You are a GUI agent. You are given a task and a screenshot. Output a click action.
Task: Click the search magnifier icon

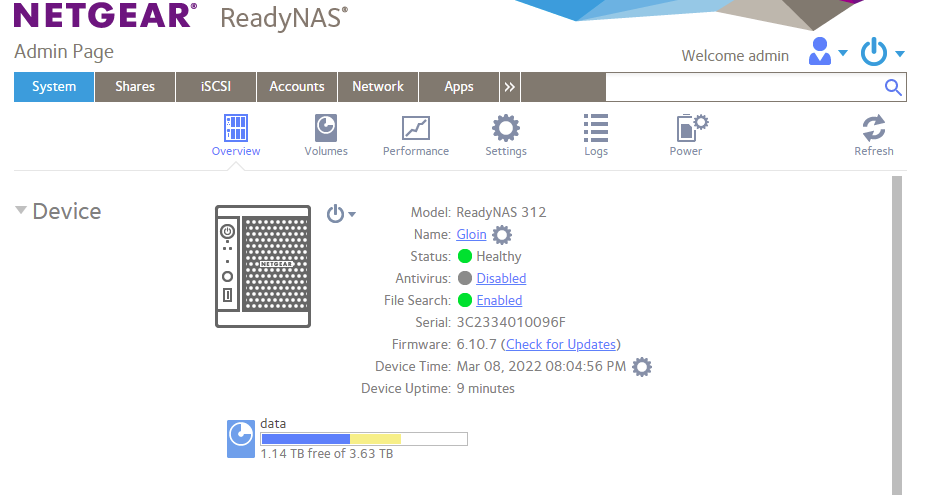tap(894, 87)
